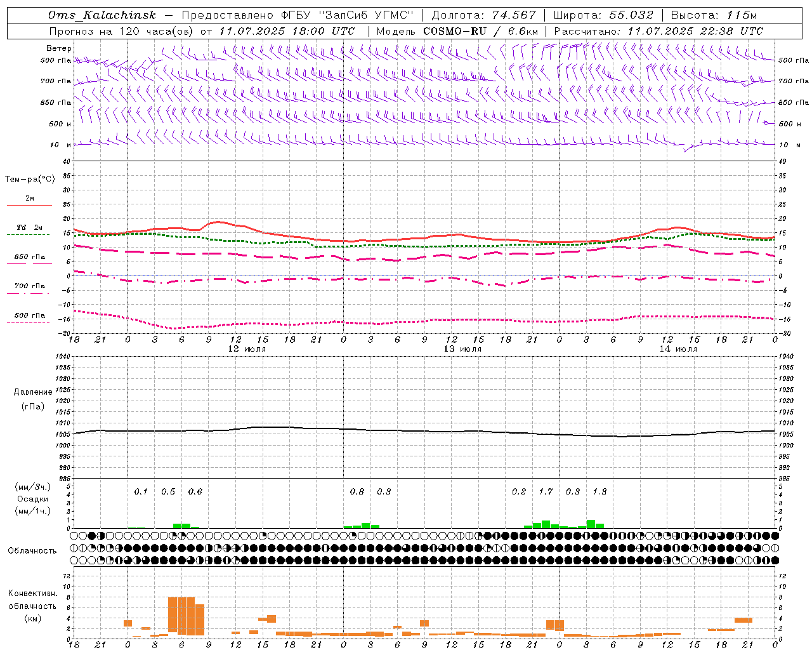Click the black pressure curve line
The image size is (812, 650).
tap(425, 432)
